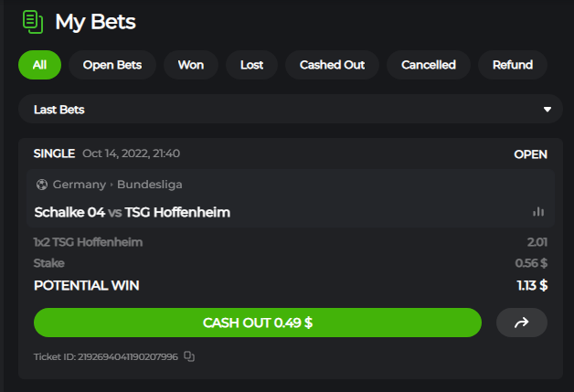Viewport: 574px width, 392px height.
Task: Switch to Open Bets tab
Action: tap(112, 65)
